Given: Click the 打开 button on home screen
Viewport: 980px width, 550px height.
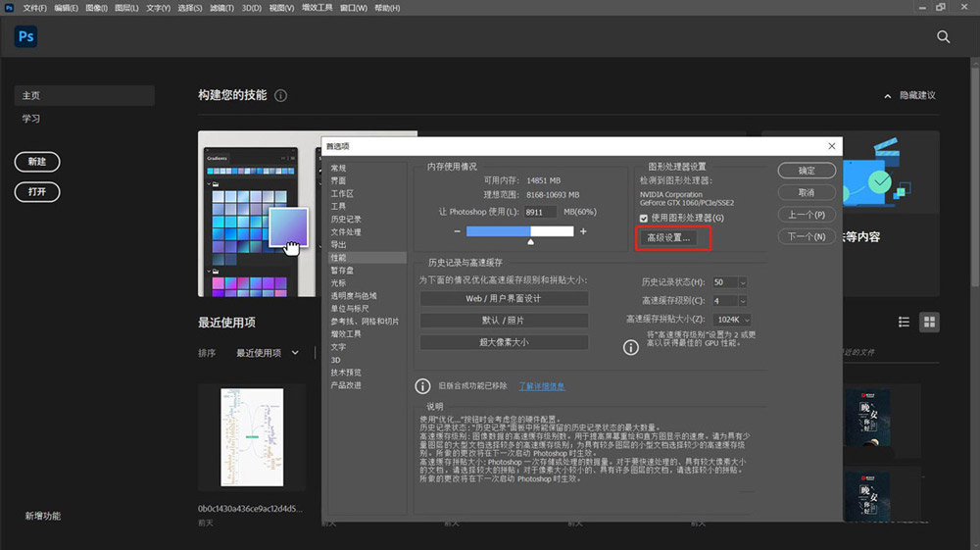Looking at the screenshot, I should pos(37,192).
